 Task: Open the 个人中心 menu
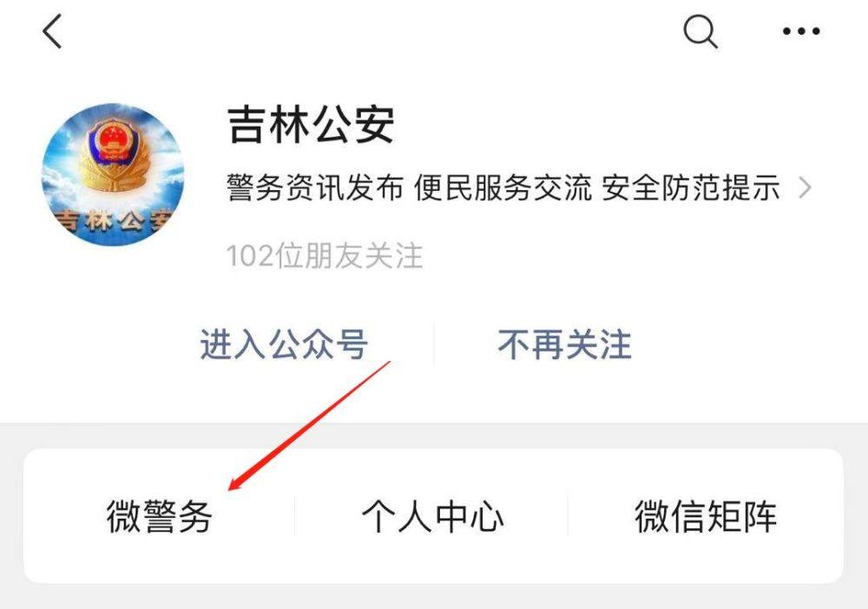pos(432,516)
